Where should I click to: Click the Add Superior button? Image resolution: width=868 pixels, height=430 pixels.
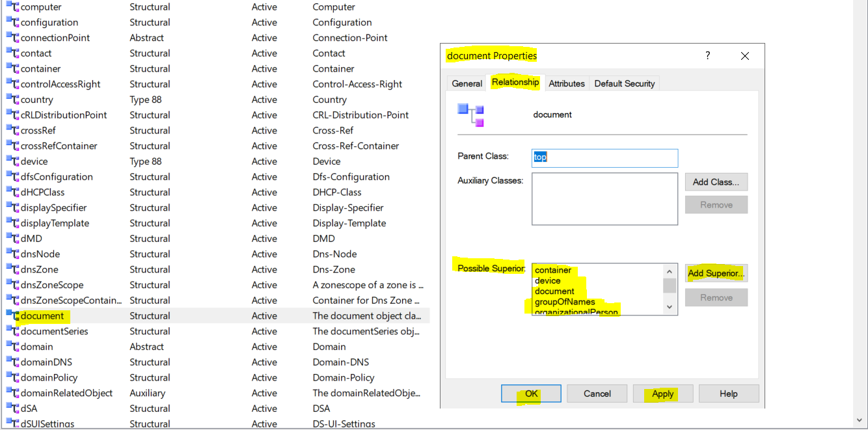click(716, 273)
